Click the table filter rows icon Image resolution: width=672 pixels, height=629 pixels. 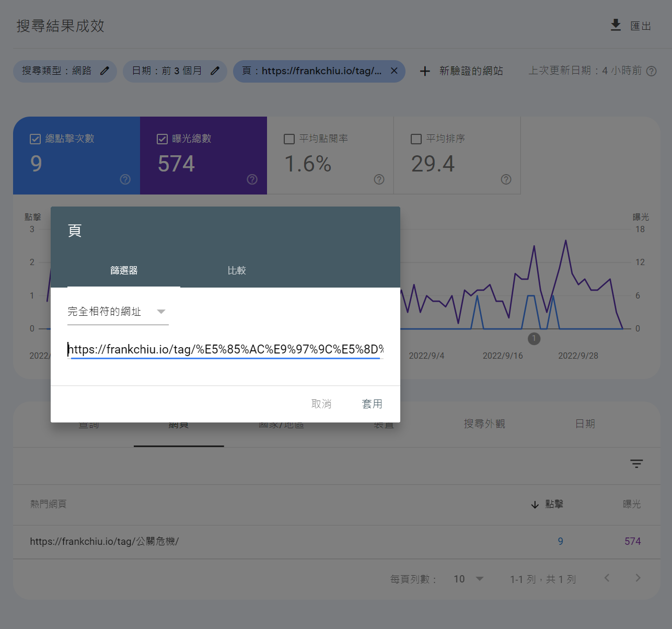point(636,464)
